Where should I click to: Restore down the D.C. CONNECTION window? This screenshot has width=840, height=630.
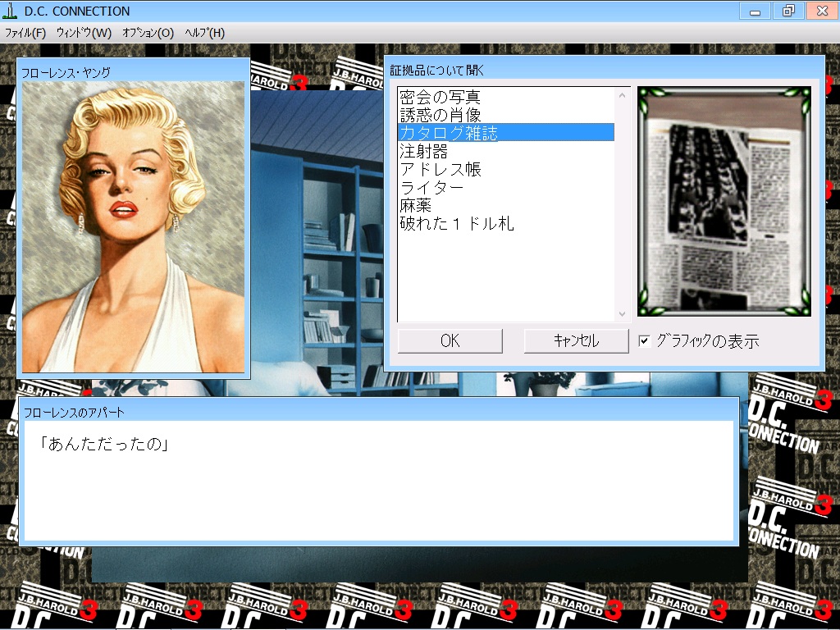tap(788, 11)
